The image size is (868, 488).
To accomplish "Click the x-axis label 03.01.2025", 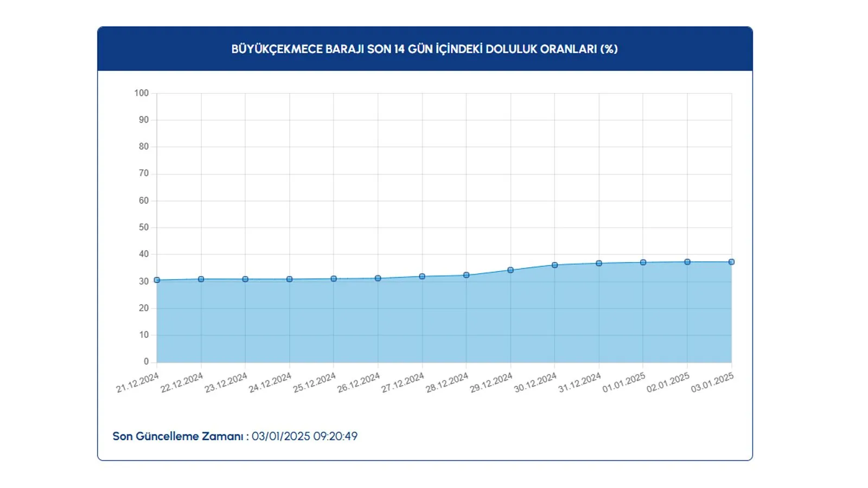I will (712, 382).
